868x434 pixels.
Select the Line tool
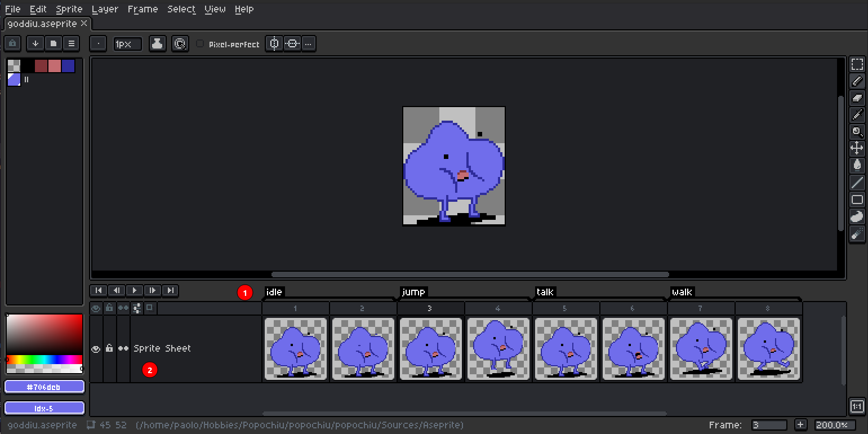click(x=857, y=183)
